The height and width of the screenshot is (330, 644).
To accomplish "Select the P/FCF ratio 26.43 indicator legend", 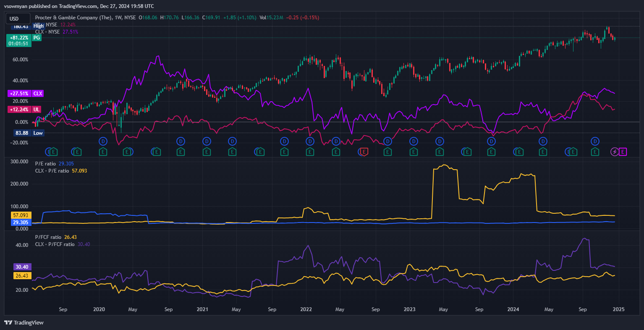I will point(56,237).
